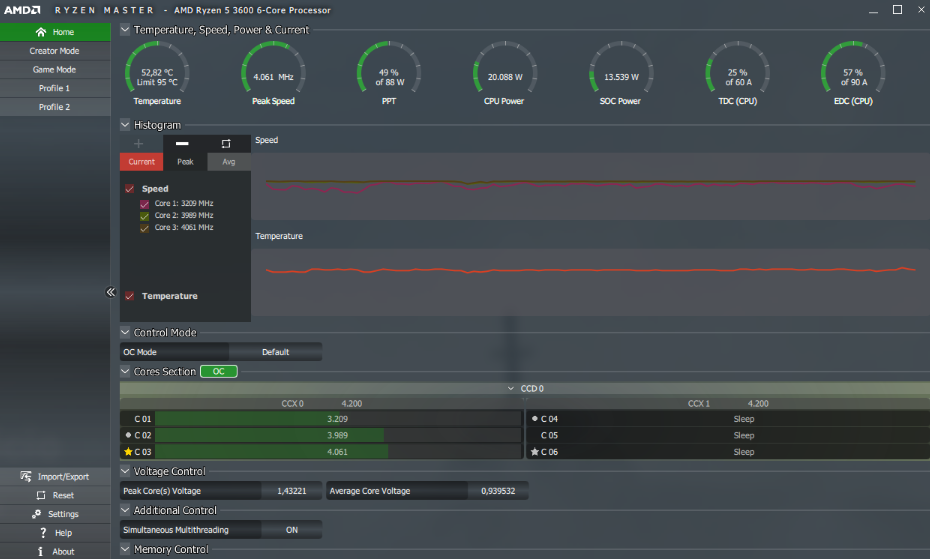Click the CCX 1 4.200 header value
This screenshot has height=559, width=930.
point(758,404)
